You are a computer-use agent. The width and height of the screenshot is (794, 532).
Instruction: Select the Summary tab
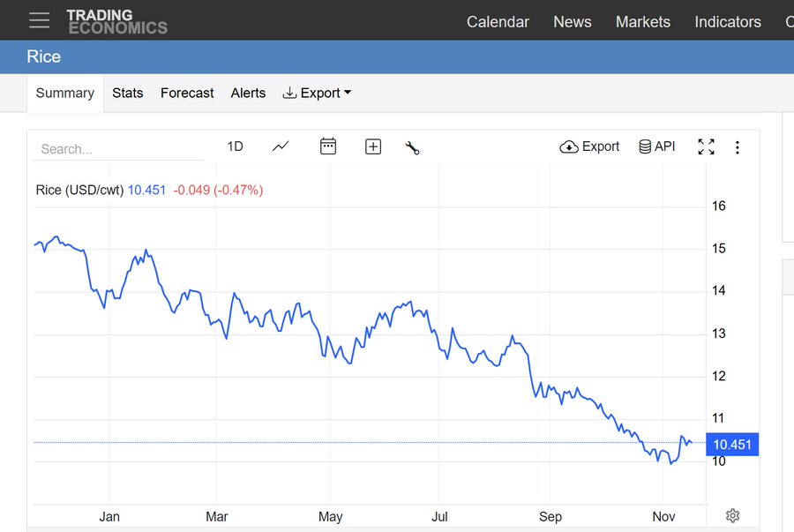coord(64,93)
